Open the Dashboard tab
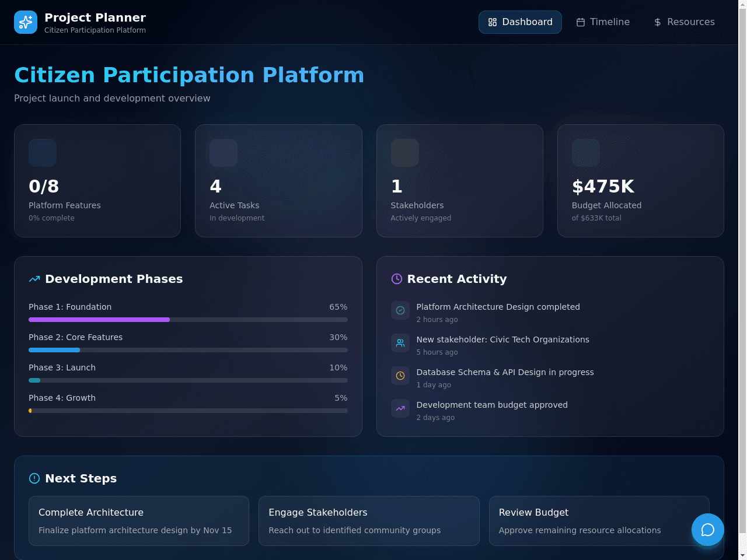Screen dimensions: 747x560 pos(520,22)
